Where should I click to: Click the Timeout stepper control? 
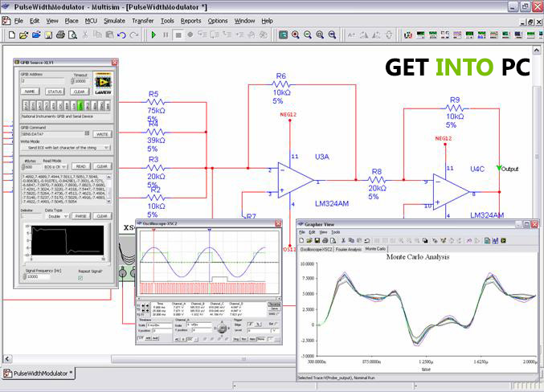click(x=72, y=81)
